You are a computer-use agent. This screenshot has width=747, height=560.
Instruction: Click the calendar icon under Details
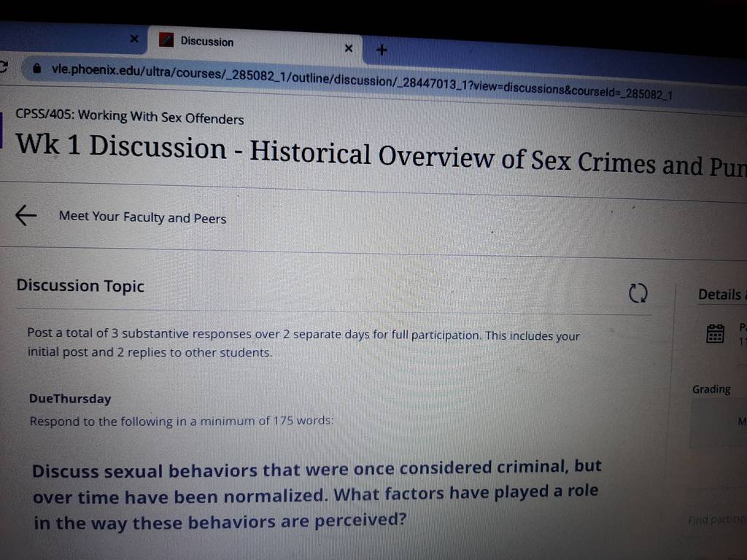click(x=715, y=333)
